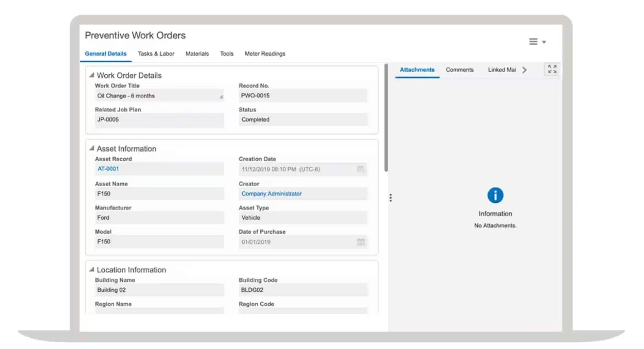This screenshot has width=644, height=349.
Task: Click the dropdown arrow beside the hamburger menu
Action: pos(544,42)
